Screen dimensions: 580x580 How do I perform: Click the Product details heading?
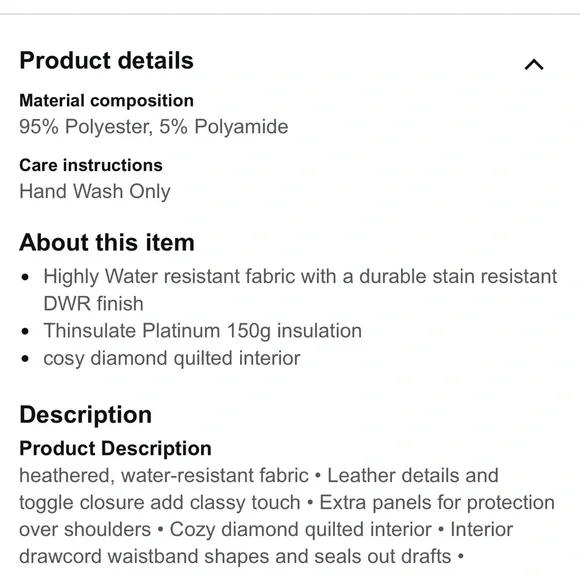[107, 60]
